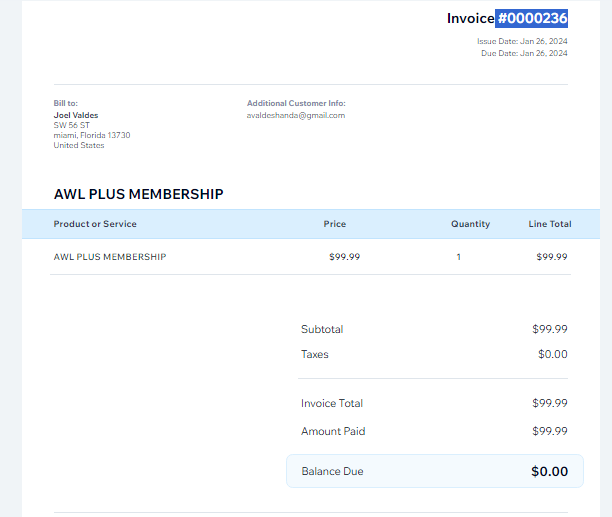
Task: Click the Invoice Total amount $99.99
Action: pyautogui.click(x=550, y=403)
